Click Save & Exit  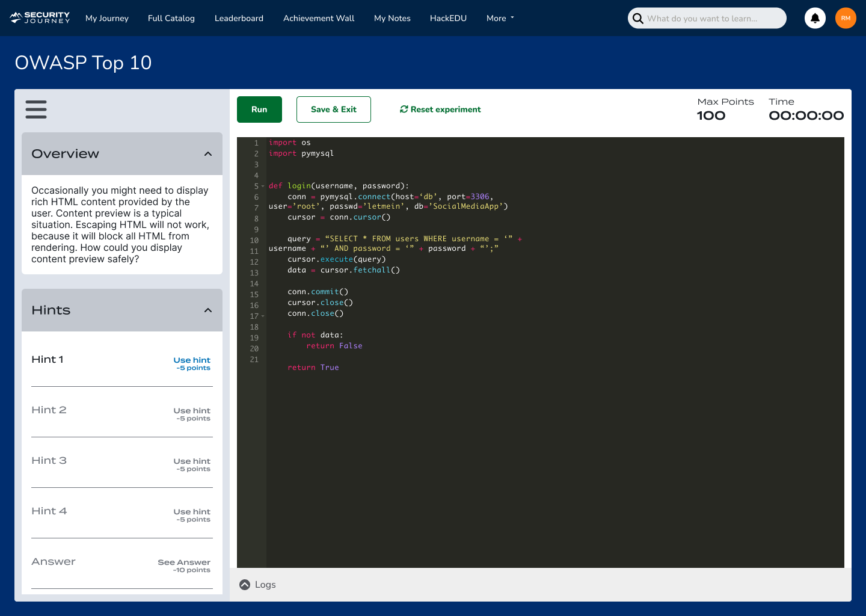(x=334, y=109)
